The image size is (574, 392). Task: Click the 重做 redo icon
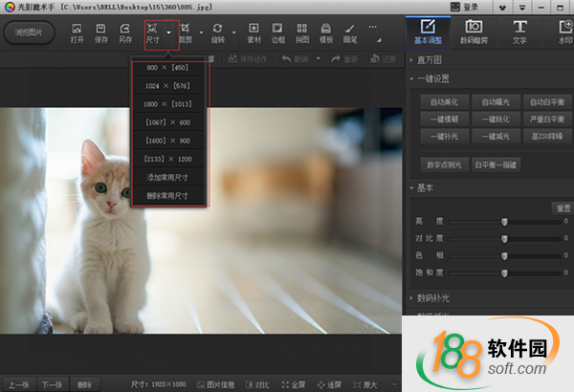tap(344, 59)
